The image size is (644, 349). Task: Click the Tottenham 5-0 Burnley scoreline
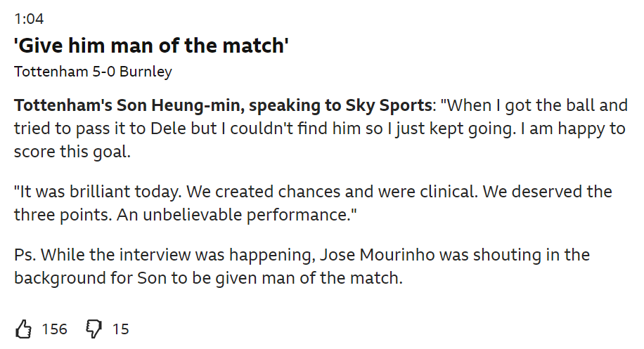(x=93, y=72)
